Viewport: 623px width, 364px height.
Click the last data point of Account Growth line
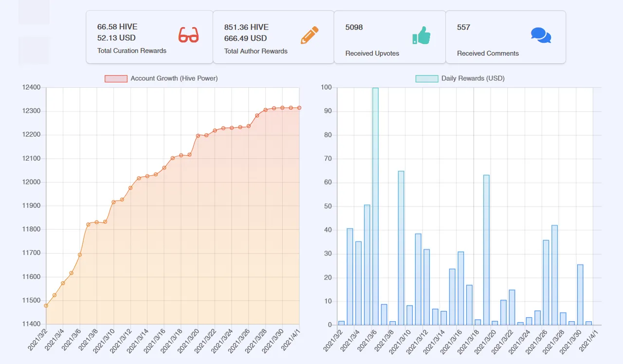click(x=299, y=108)
